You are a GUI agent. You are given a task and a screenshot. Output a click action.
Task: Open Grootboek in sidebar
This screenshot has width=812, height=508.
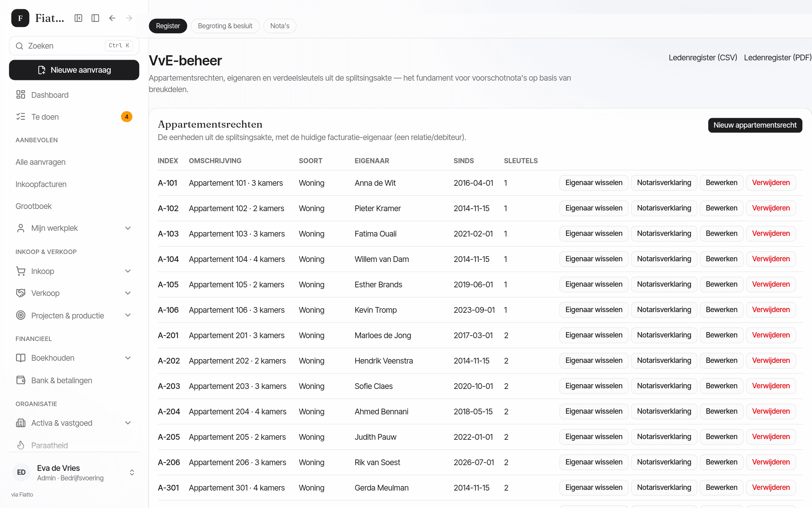pyautogui.click(x=34, y=206)
